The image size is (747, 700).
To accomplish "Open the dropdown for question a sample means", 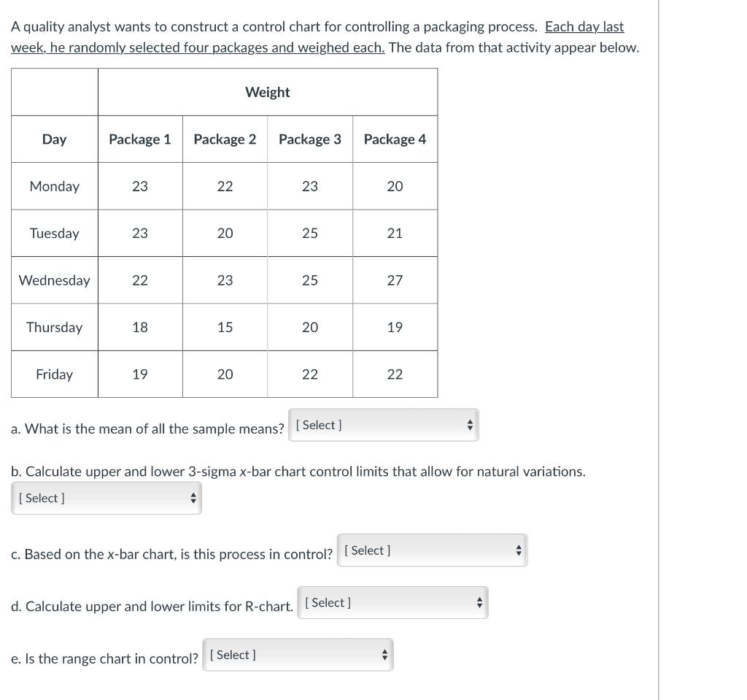I will coord(383,424).
